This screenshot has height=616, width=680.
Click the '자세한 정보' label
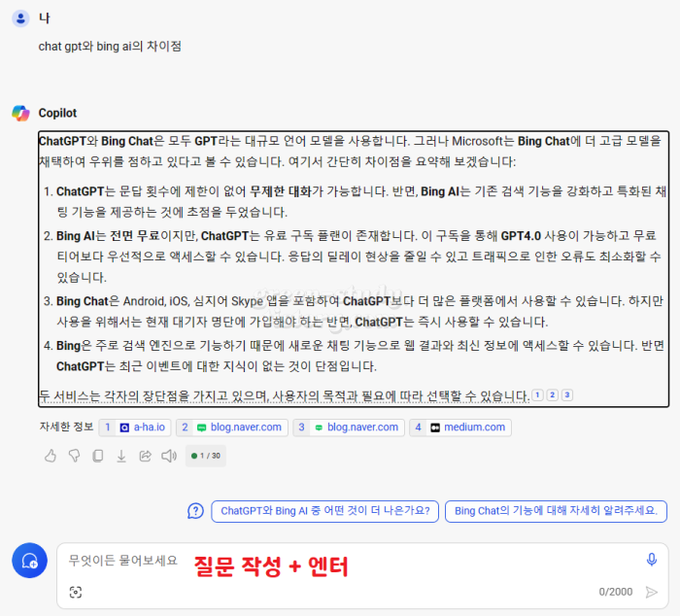pyautogui.click(x=66, y=427)
